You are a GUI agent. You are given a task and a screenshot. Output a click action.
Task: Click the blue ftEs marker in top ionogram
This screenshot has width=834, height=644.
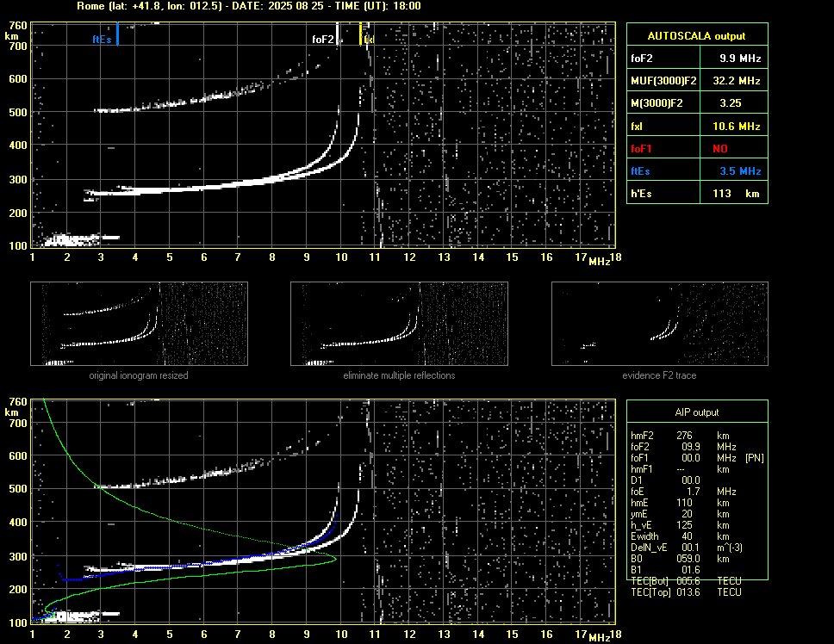pyautogui.click(x=117, y=34)
